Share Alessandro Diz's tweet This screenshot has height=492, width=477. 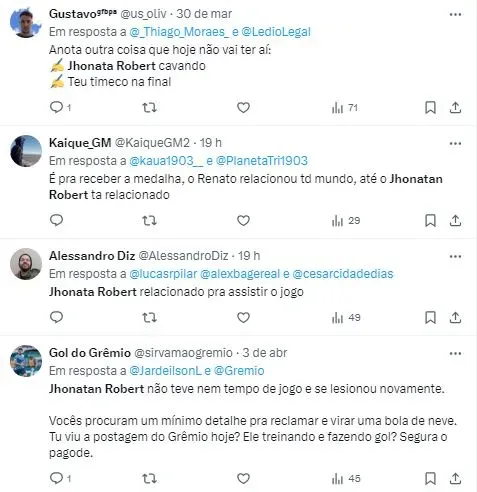(x=455, y=317)
